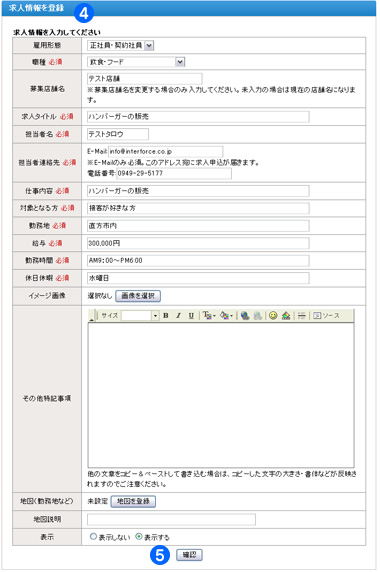The image size is (380, 573).
Task: Insert an image with the picture icon
Action: point(286,316)
